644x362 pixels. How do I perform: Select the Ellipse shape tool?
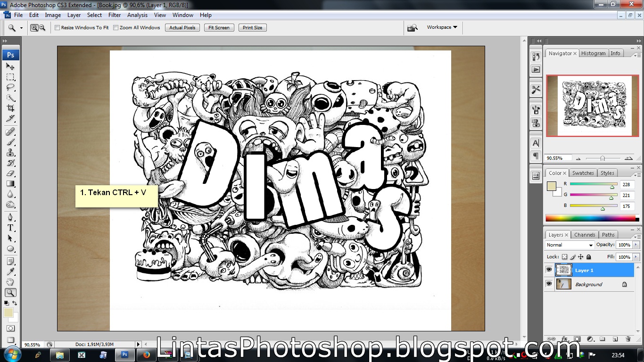10,248
